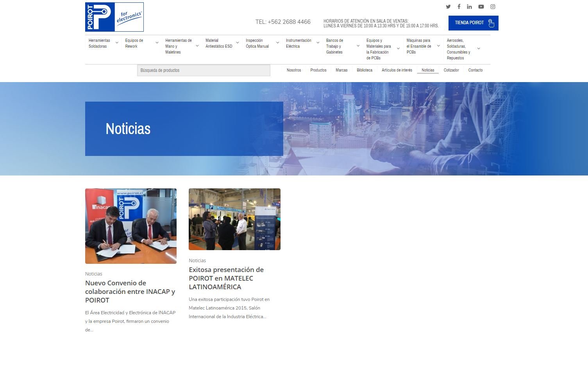
Task: Go to Productos page
Action: click(318, 70)
